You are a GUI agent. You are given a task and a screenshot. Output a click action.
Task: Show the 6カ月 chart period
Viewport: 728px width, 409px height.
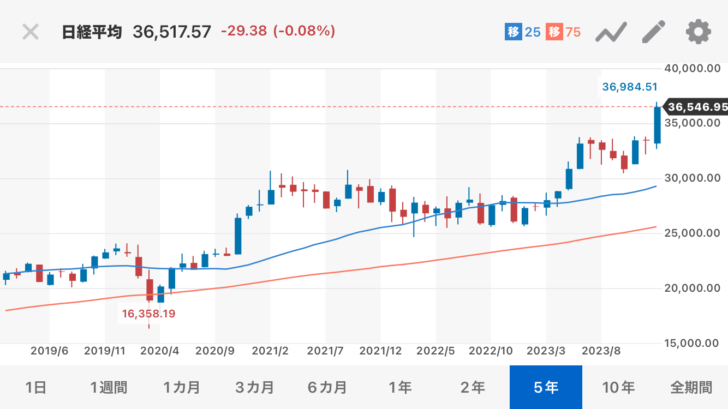pyautogui.click(x=327, y=387)
